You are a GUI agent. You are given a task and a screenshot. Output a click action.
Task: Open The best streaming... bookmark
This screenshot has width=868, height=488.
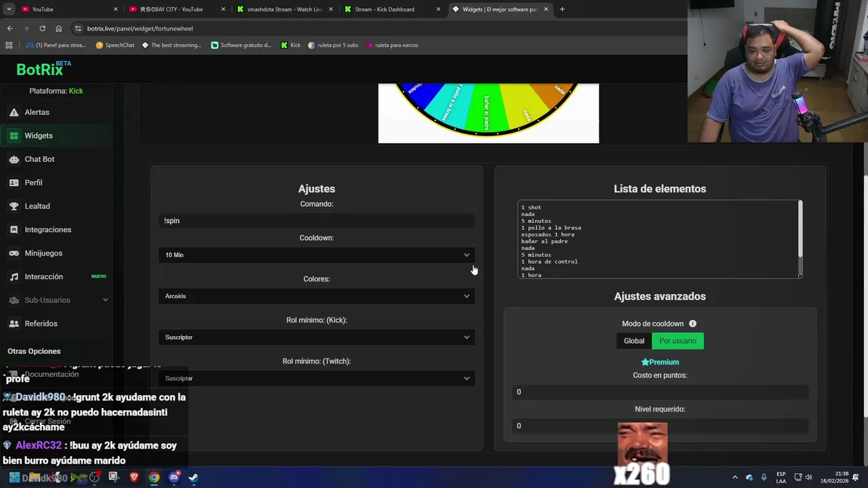tap(172, 45)
